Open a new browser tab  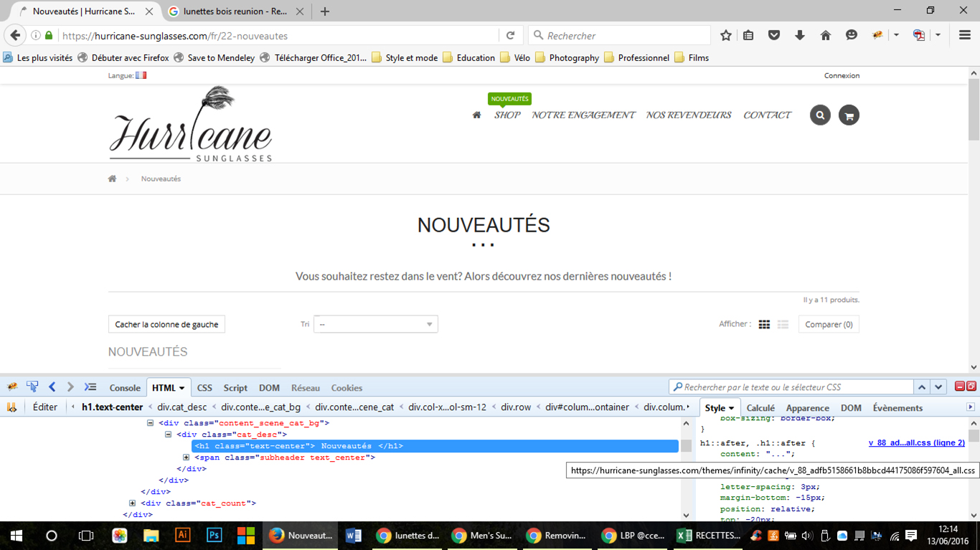pyautogui.click(x=324, y=11)
